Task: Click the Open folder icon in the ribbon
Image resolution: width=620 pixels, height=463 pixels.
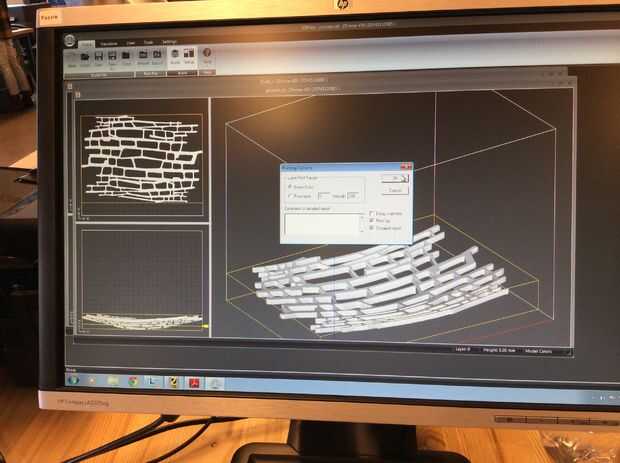Action: 85,57
